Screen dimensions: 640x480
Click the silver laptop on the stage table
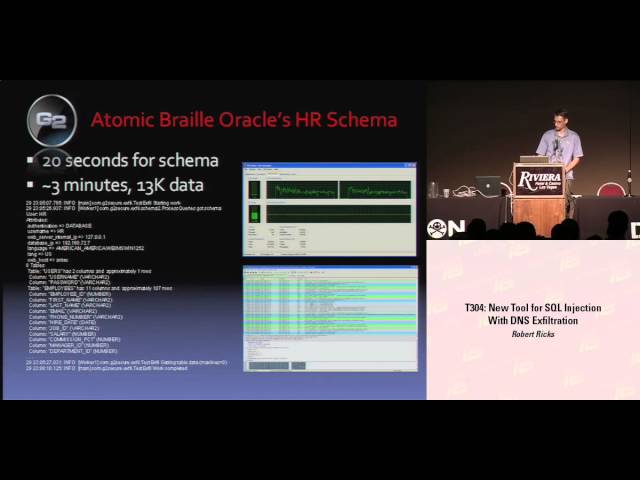488,186
